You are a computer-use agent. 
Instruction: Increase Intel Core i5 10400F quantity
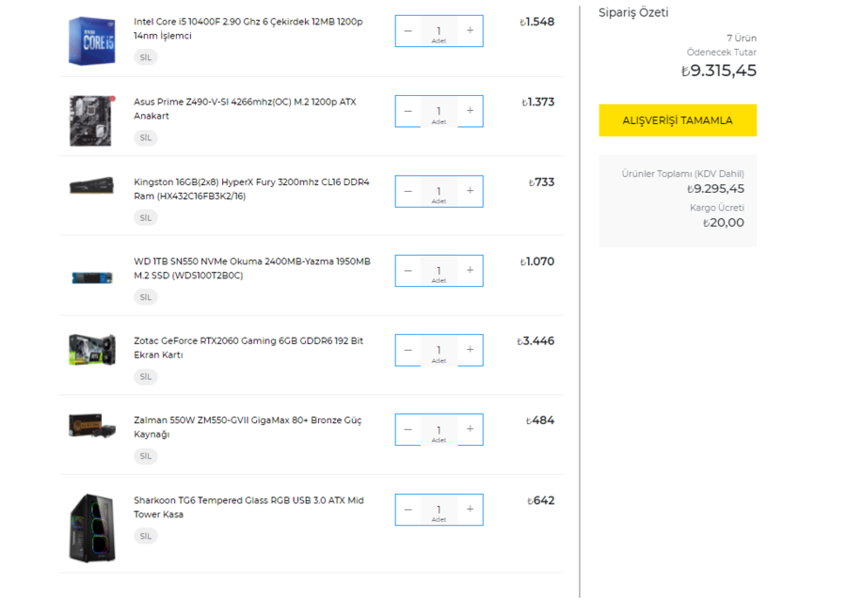[470, 31]
